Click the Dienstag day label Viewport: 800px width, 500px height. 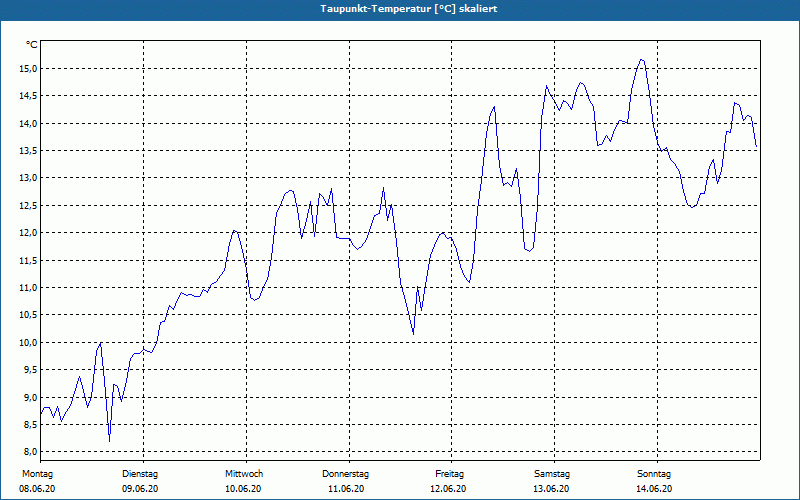pyautogui.click(x=140, y=474)
